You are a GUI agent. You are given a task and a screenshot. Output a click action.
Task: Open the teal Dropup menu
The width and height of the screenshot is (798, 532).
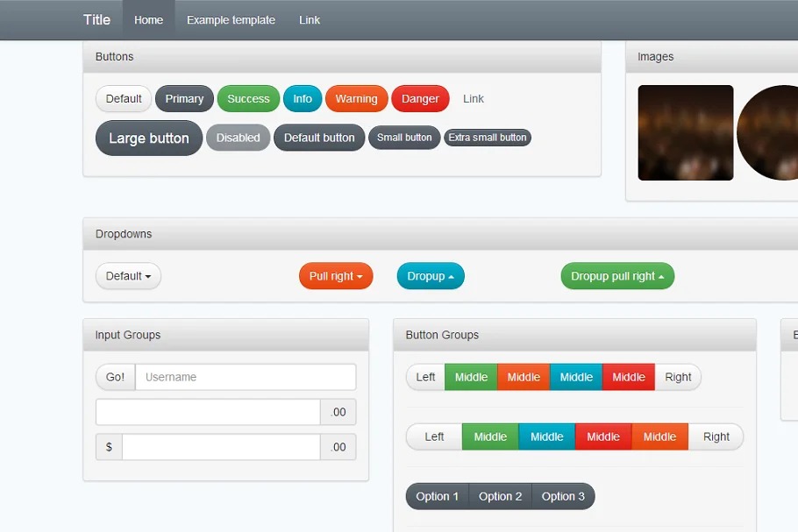point(431,276)
